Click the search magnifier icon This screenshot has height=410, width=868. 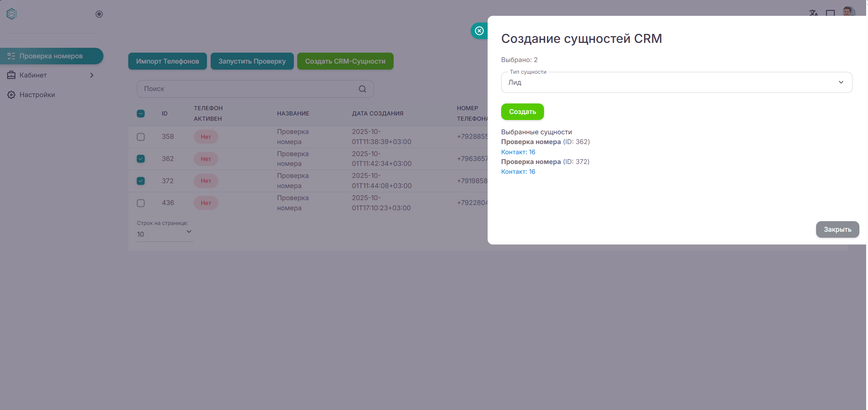[x=362, y=89]
